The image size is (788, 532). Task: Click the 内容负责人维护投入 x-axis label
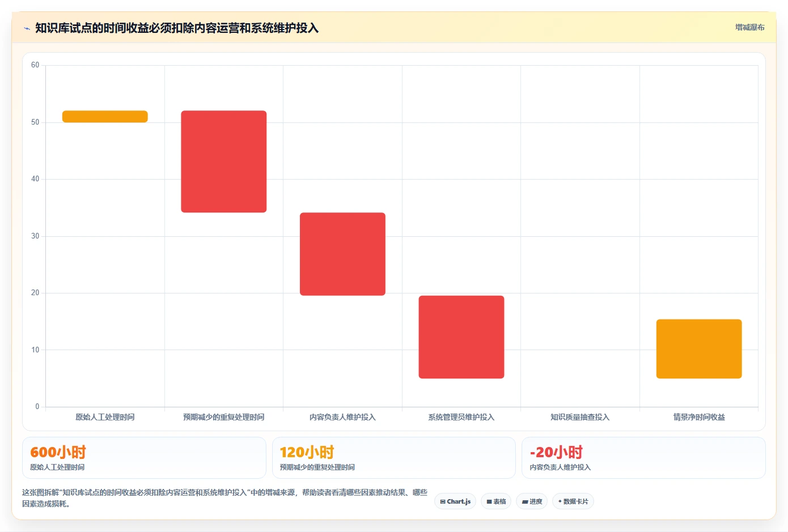[342, 417]
